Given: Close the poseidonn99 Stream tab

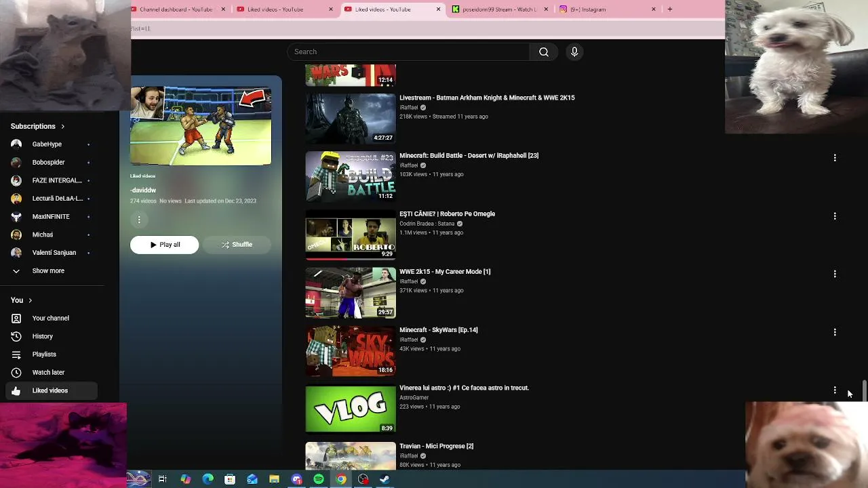Looking at the screenshot, I should [546, 9].
